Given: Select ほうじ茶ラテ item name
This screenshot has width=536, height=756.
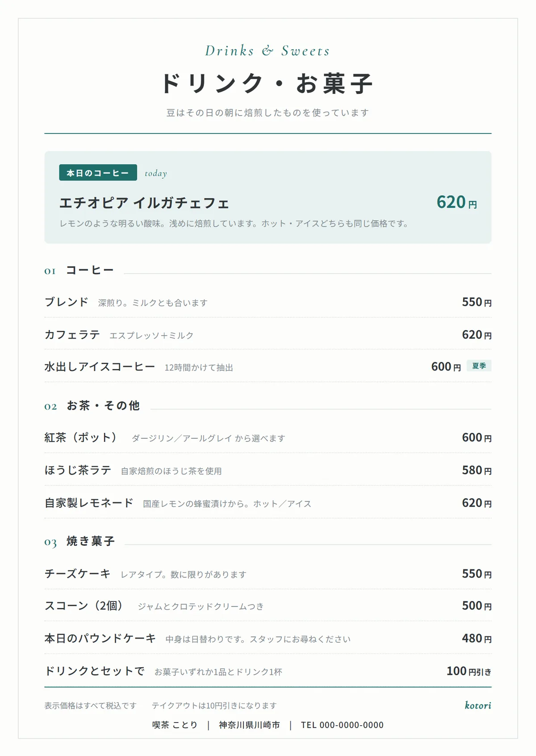Looking at the screenshot, I should click(x=78, y=470).
